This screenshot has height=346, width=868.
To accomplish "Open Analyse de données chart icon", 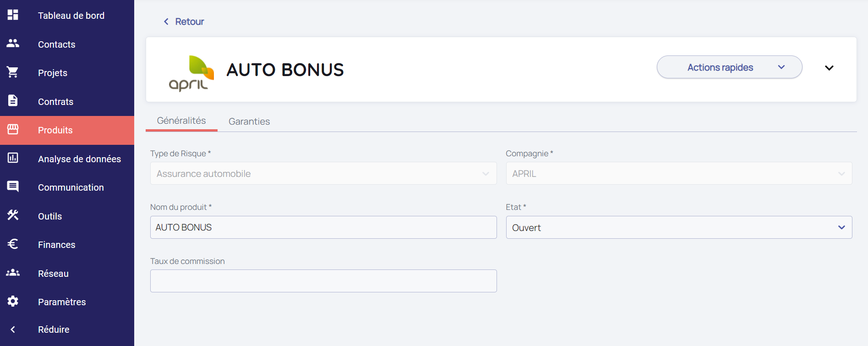I will click(x=13, y=158).
